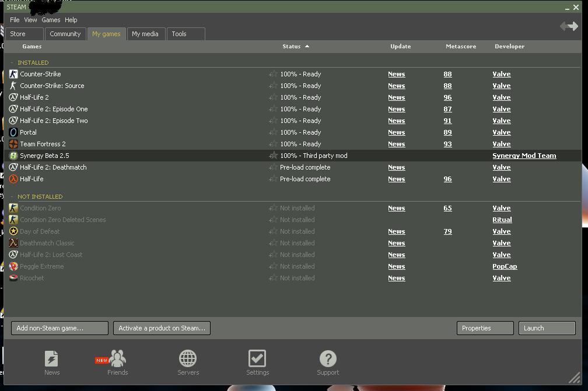
Task: Click the Condition Zero game icon
Action: pyautogui.click(x=13, y=208)
